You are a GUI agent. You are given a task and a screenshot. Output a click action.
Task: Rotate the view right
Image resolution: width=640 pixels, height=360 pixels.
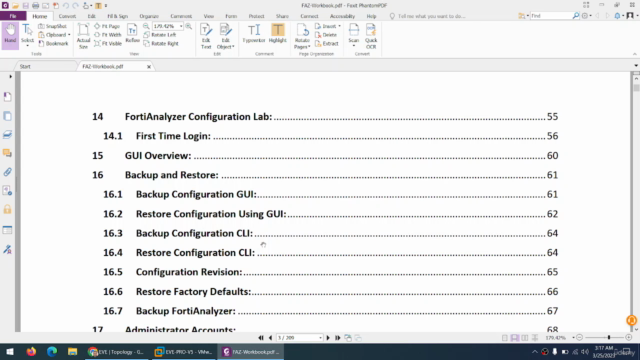click(161, 43)
